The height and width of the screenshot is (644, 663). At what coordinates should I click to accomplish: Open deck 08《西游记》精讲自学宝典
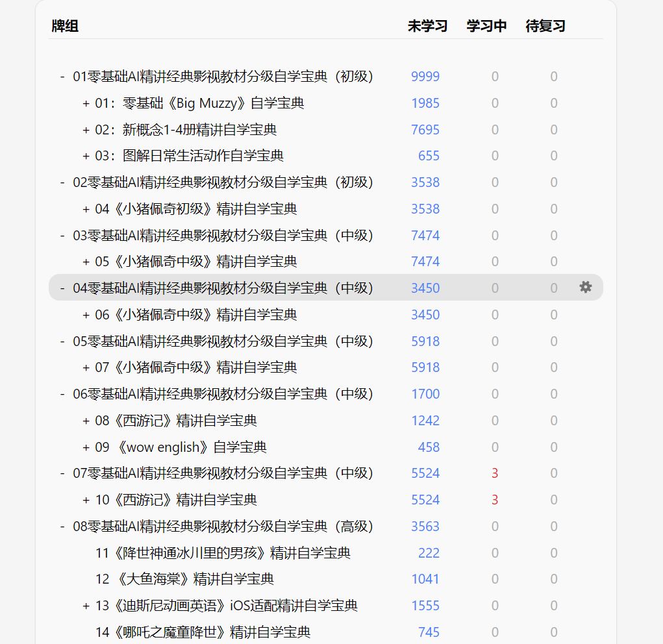pos(176,421)
